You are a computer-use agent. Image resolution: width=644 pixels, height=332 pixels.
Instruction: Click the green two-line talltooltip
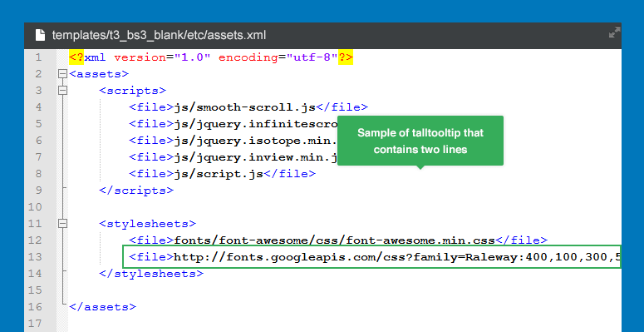tap(420, 141)
